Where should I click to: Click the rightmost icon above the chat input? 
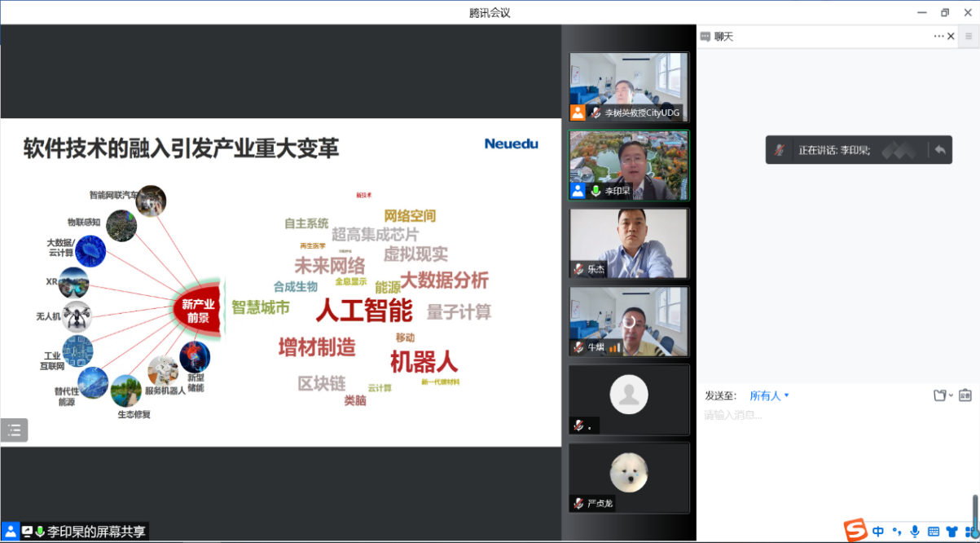tap(965, 396)
